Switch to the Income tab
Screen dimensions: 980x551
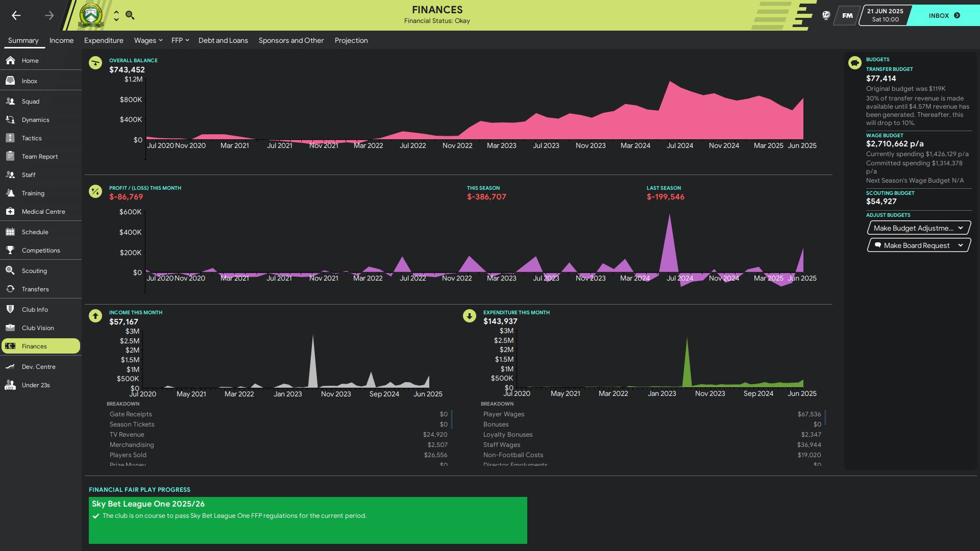coord(61,40)
